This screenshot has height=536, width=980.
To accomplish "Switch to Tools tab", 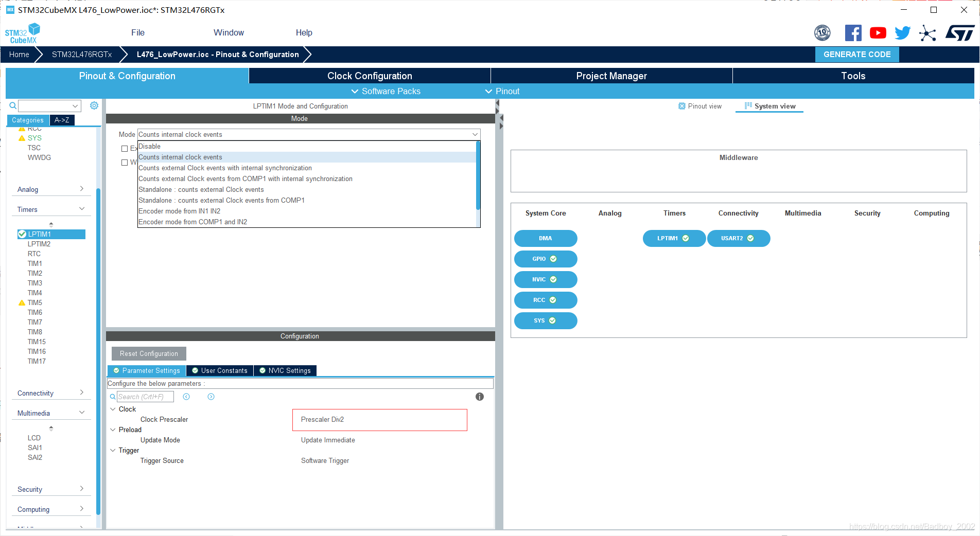I will [x=853, y=76].
